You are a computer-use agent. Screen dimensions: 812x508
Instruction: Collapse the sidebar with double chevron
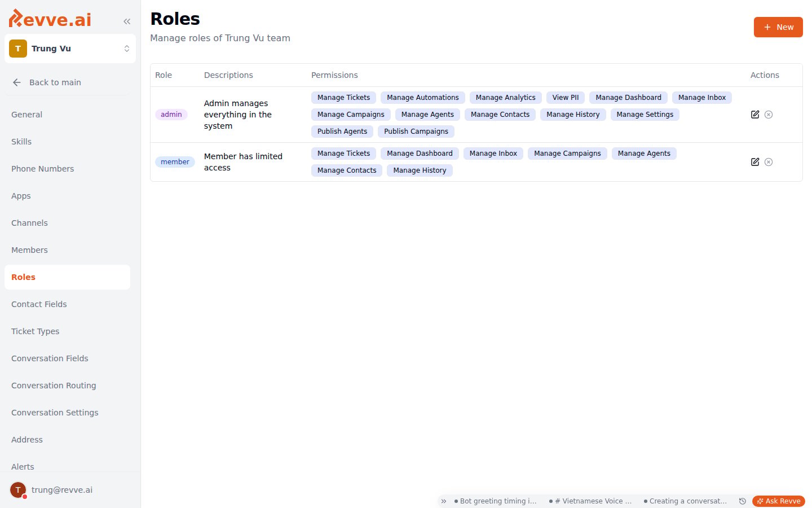127,21
